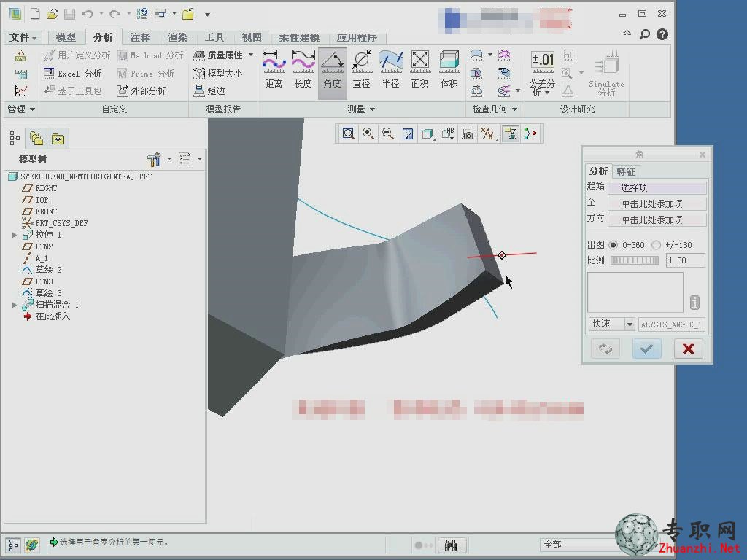Click the 起始 选择项 collector
Screen dimensions: 747x560
tap(657, 187)
